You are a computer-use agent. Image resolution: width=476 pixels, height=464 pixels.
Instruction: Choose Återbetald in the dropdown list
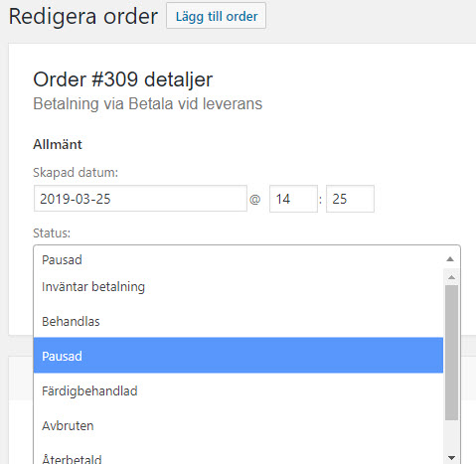coord(238,454)
